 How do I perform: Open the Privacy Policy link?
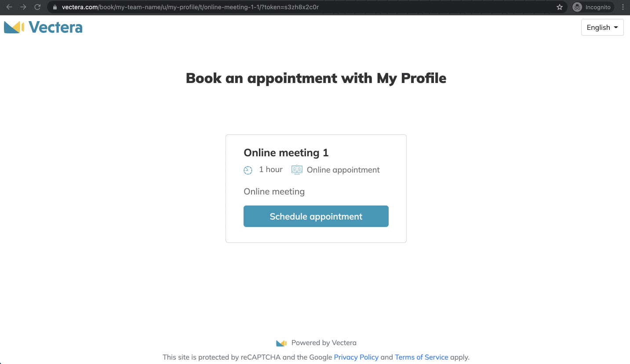(356, 357)
